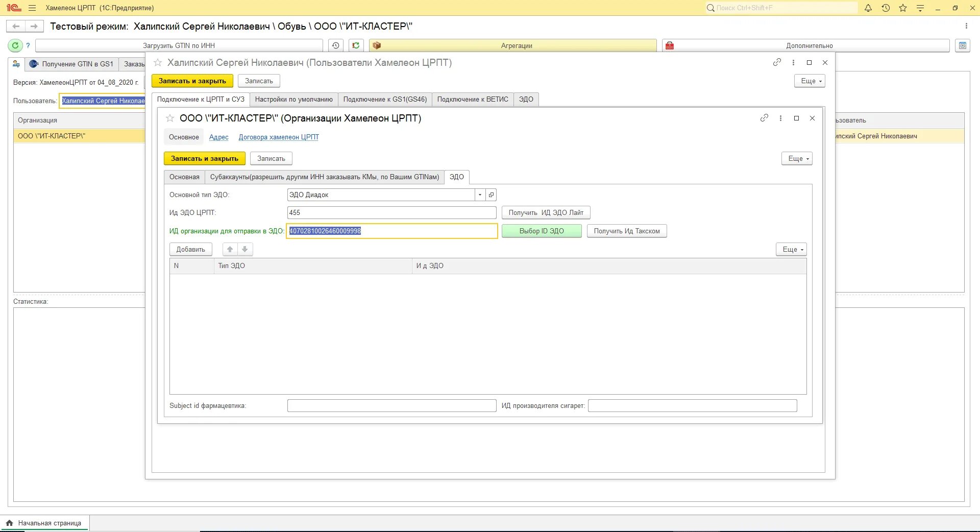Expand the Основной тип ЭДО dropdown arrow
This screenshot has height=532, width=980.
pos(480,195)
